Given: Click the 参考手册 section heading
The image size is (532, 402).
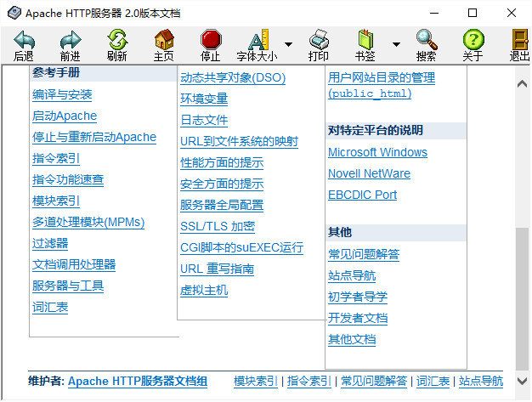Looking at the screenshot, I should pyautogui.click(x=56, y=72).
